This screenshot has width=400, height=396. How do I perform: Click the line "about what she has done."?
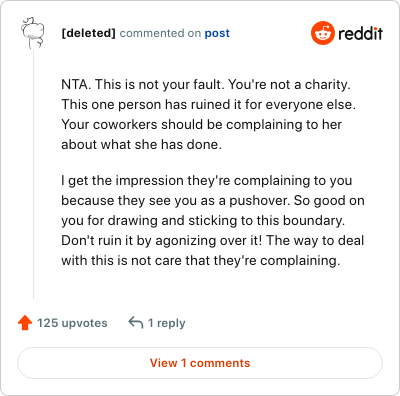[141, 145]
